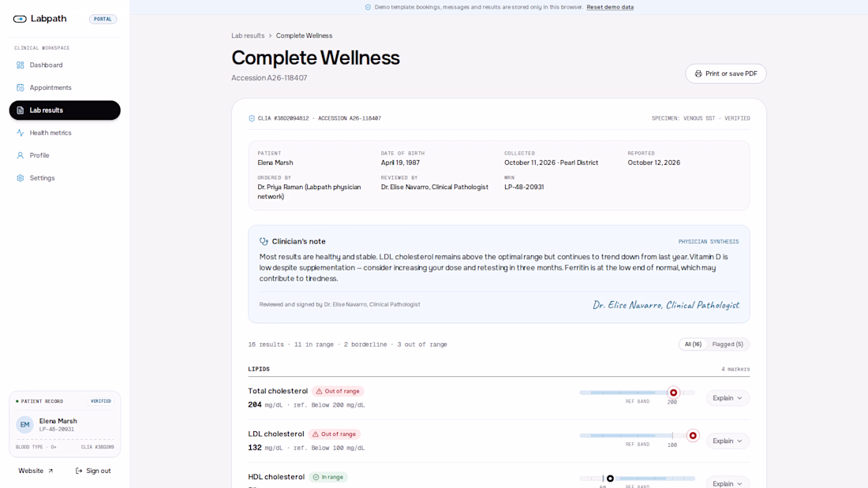Click the check icon on HDL In range badge
The image size is (868, 488).
point(316,477)
